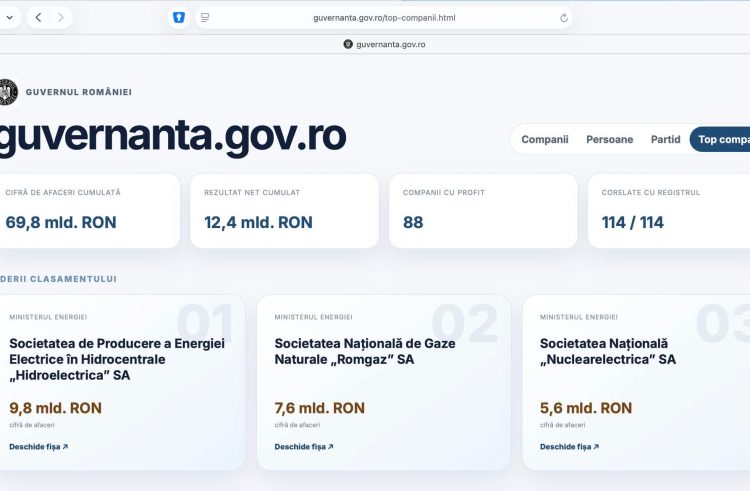Image resolution: width=750 pixels, height=491 pixels.
Task: Select the 9,8 mld. RON turnover figure
Action: click(x=55, y=408)
